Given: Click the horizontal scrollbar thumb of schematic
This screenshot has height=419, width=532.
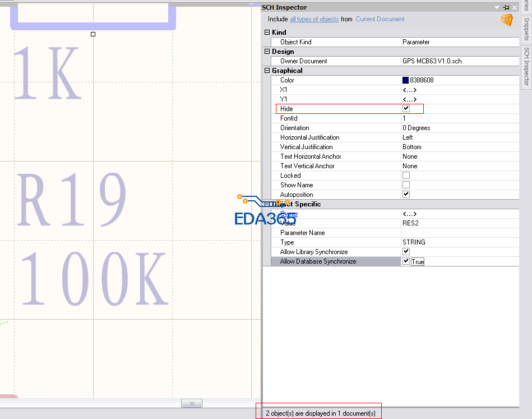Looking at the screenshot, I should point(192,403).
